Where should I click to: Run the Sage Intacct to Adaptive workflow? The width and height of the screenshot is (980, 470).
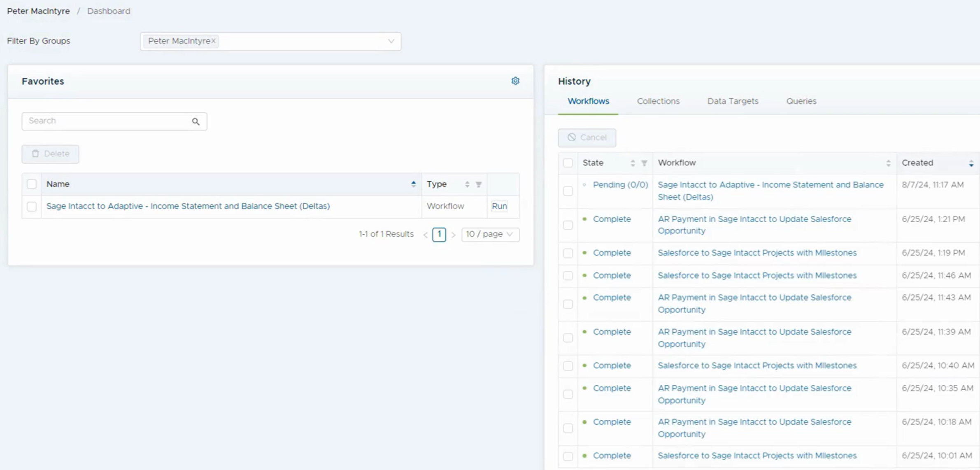click(x=499, y=206)
